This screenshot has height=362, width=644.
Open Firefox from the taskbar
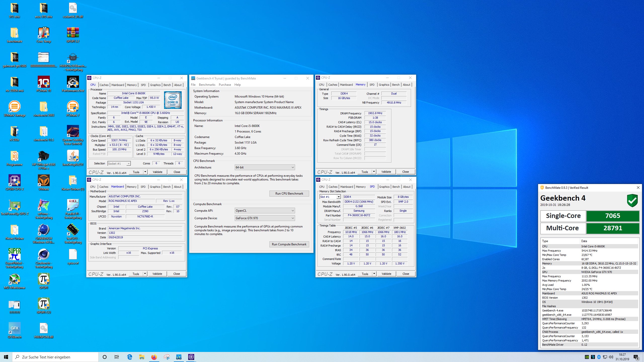click(154, 357)
